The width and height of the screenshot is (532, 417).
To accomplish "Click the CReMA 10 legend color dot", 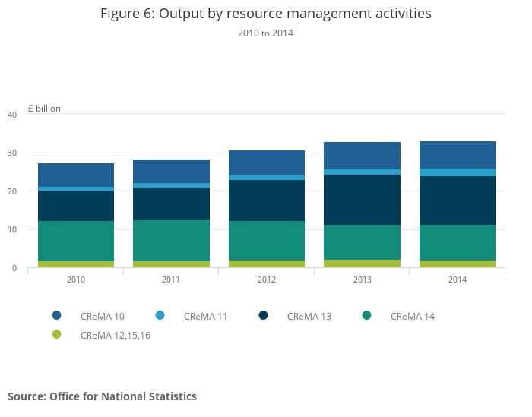I will tap(56, 315).
